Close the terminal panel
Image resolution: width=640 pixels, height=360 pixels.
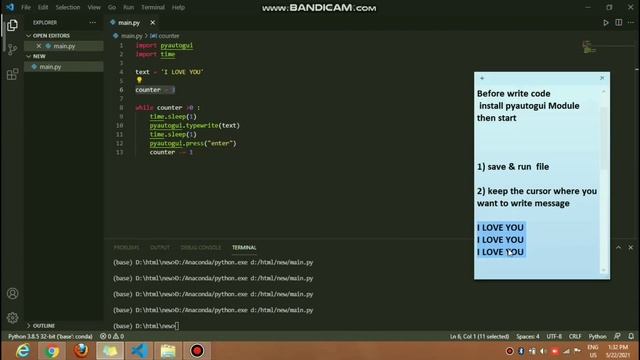pos(631,247)
